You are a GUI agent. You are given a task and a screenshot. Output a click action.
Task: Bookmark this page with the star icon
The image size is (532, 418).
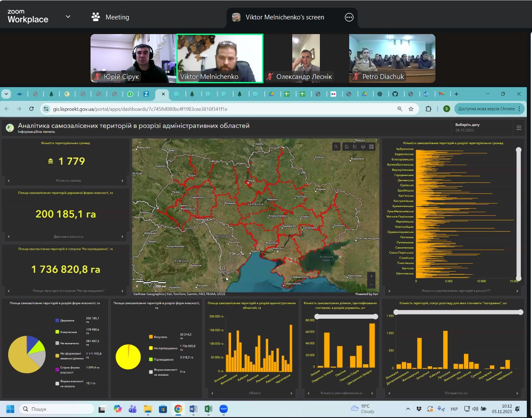411,109
